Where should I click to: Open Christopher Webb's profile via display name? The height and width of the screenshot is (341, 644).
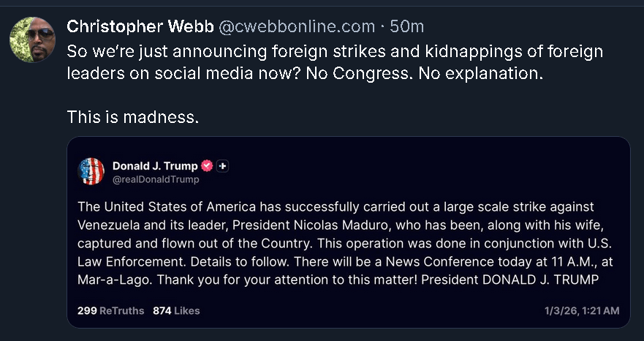(x=138, y=27)
